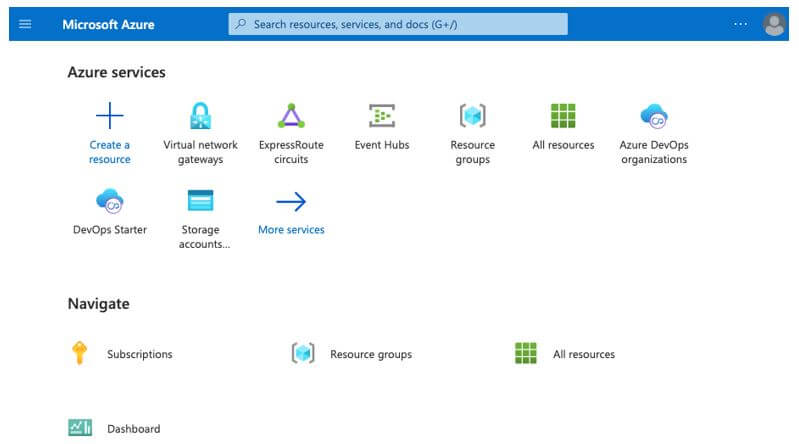Go to All resources in Navigate
This screenshot has height=444, width=799.
coord(584,354)
